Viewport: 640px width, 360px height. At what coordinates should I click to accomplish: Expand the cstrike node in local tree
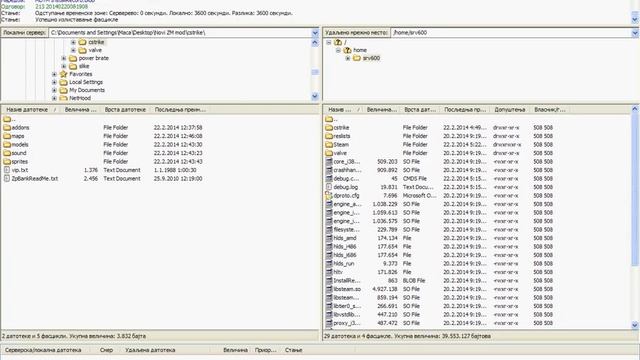[x=73, y=42]
